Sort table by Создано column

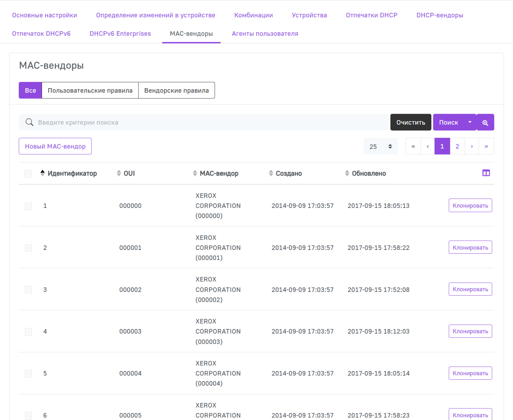288,173
